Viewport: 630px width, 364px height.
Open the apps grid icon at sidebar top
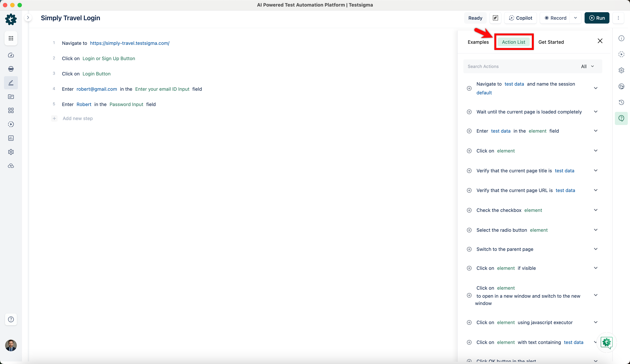11,38
